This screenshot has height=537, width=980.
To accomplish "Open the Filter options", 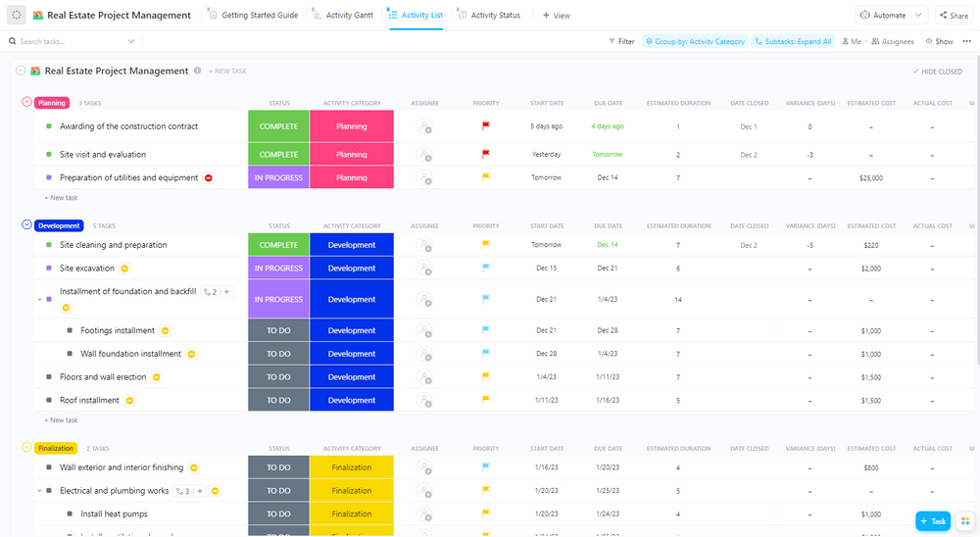I will (621, 42).
